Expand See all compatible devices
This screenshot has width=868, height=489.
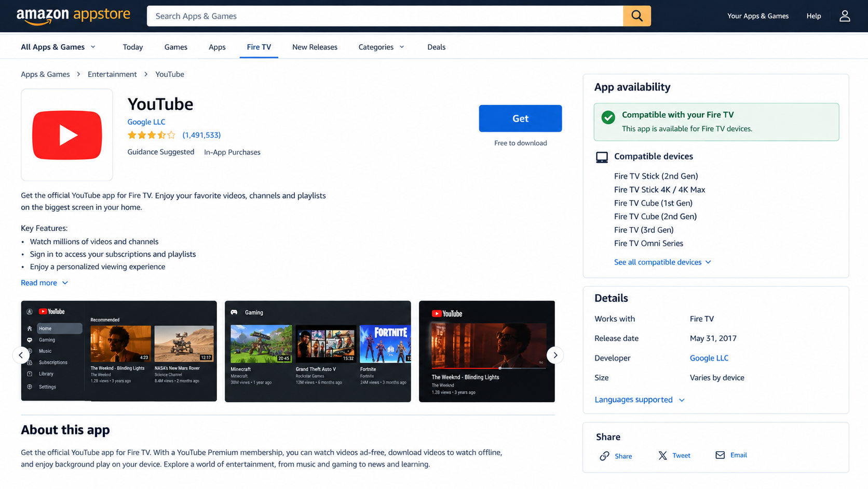[662, 262]
